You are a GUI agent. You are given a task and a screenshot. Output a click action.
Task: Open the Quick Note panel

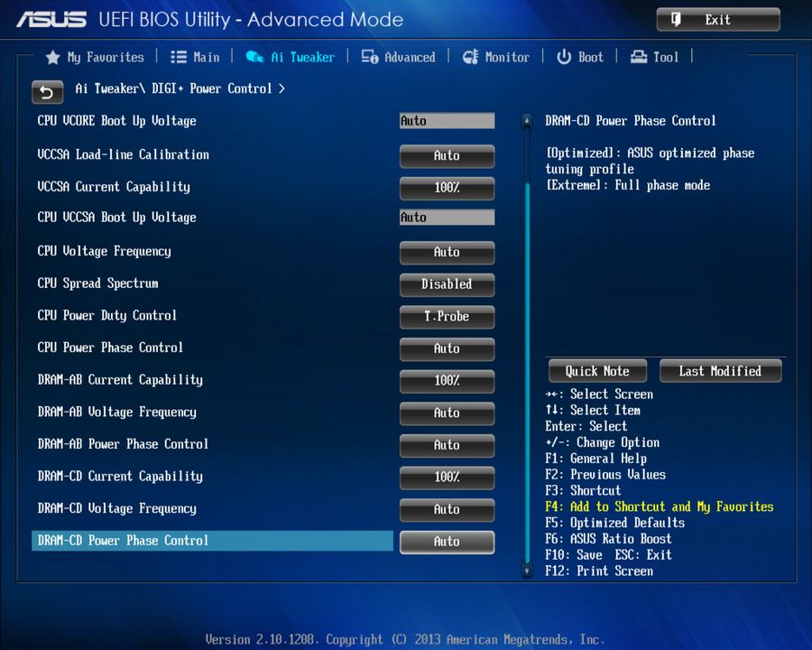tap(596, 370)
